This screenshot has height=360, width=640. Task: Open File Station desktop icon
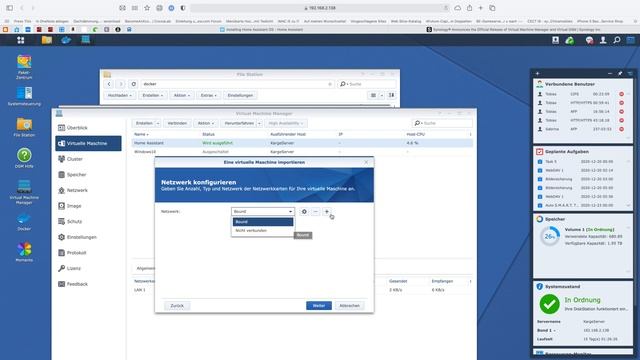[x=24, y=127]
